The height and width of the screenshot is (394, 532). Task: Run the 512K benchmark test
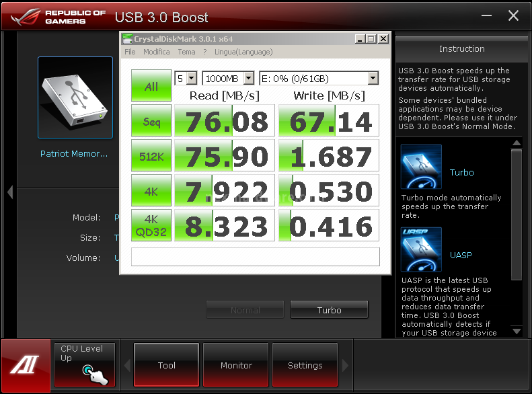[151, 155]
